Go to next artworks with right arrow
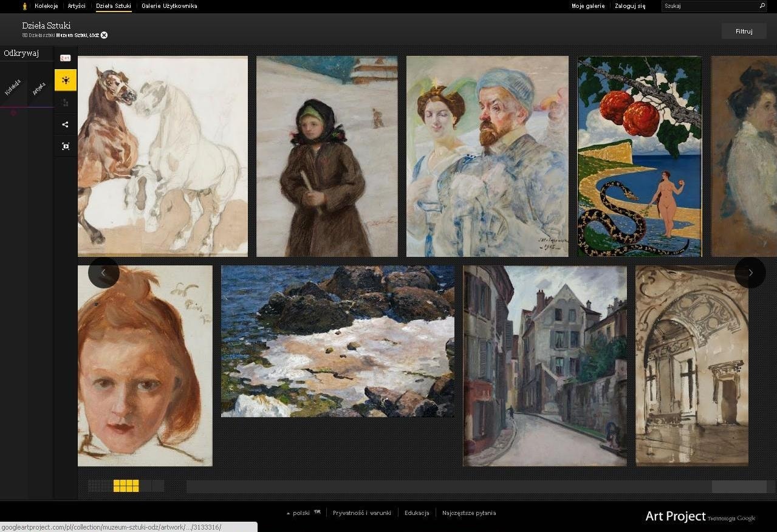This screenshot has width=777, height=532. [x=750, y=273]
